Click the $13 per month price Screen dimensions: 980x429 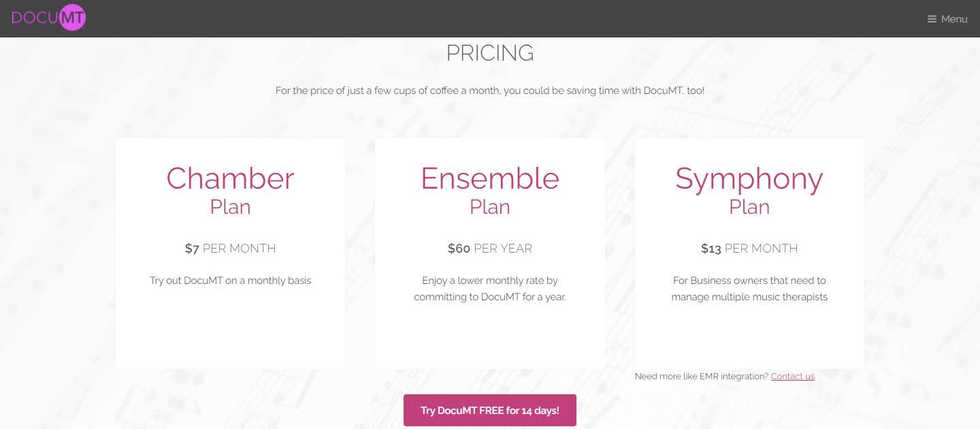749,249
